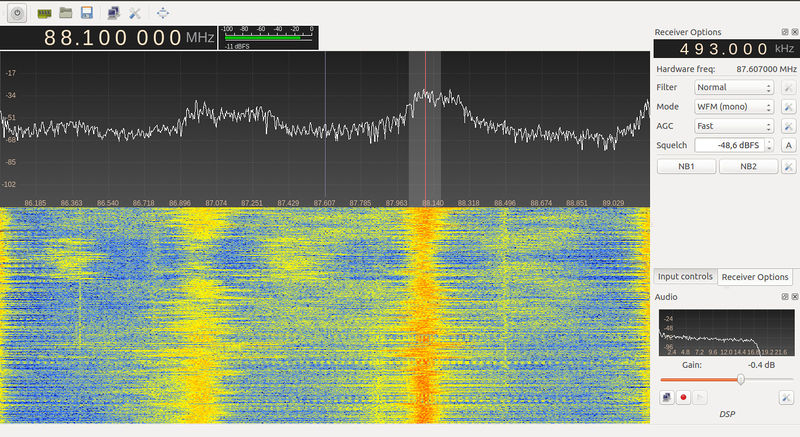Click the full screen arrows icon
Viewport: 800px width, 437px height.
click(x=162, y=12)
